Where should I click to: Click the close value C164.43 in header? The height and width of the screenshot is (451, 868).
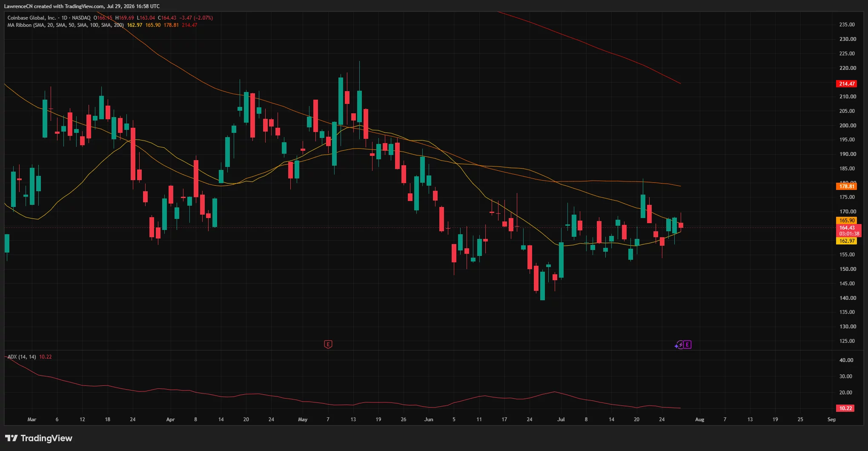pos(167,18)
